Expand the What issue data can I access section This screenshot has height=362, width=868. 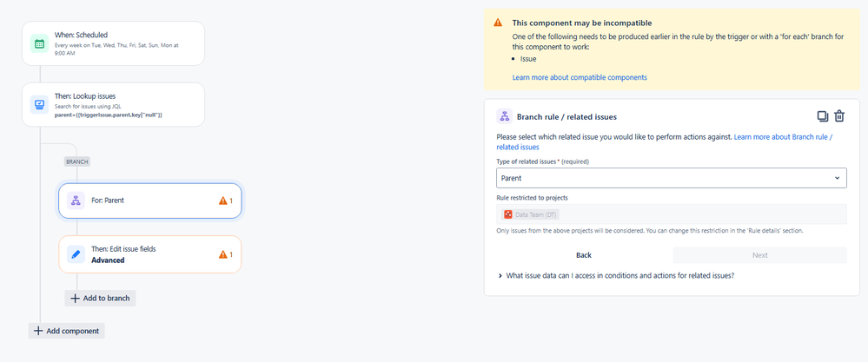pos(615,275)
